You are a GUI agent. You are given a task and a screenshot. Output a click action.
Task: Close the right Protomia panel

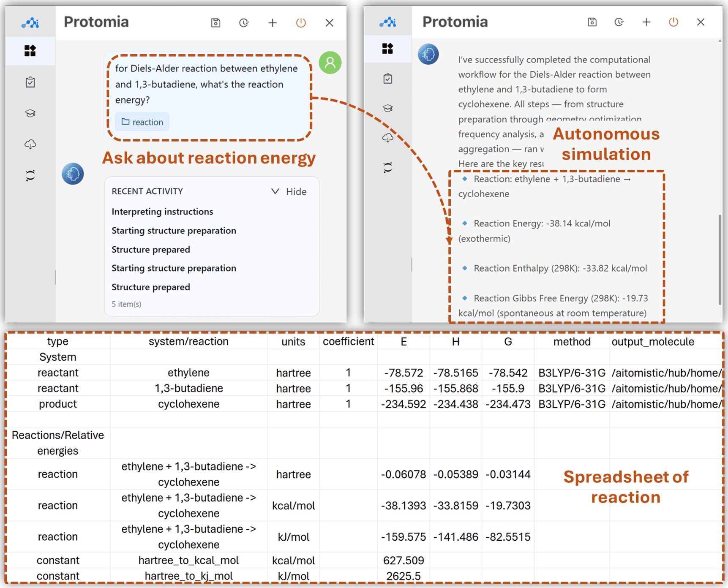[701, 22]
